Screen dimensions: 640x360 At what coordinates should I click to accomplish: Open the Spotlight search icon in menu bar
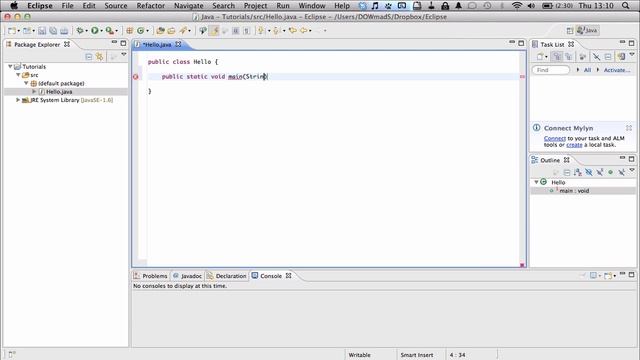pos(625,6)
